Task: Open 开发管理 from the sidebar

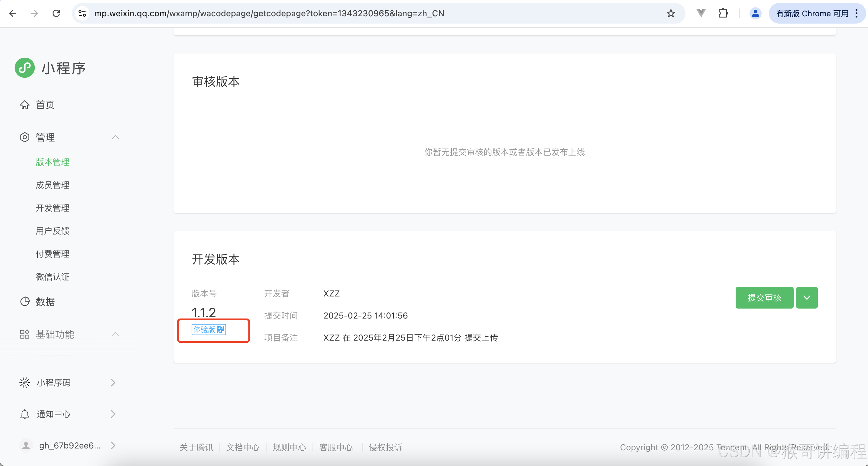Action: coord(53,208)
